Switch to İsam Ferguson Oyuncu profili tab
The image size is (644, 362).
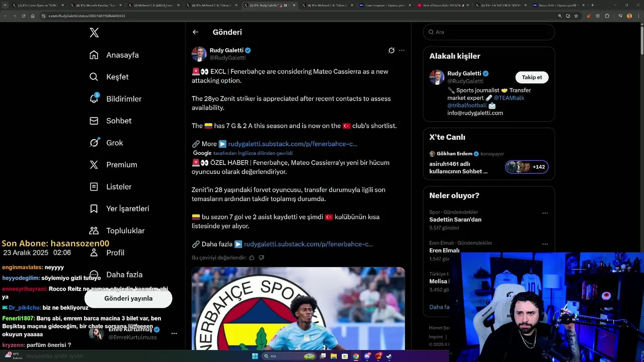[x=385, y=5]
